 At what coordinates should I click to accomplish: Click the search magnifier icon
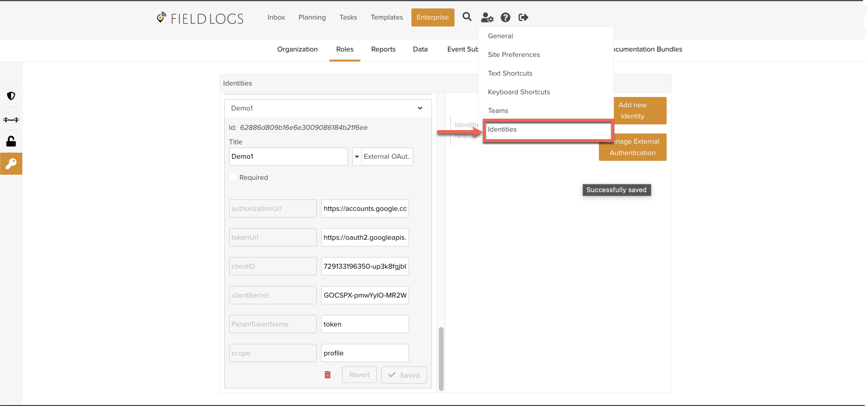click(x=467, y=17)
